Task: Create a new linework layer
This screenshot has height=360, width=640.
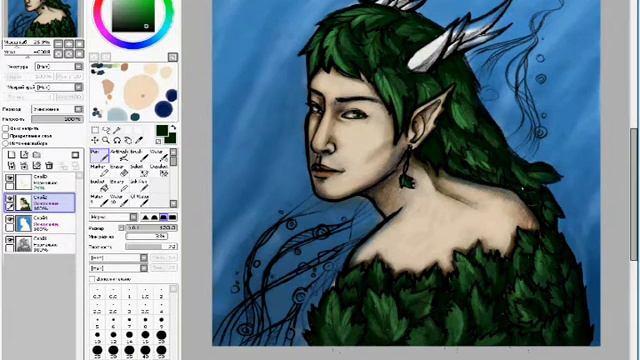Action: (24, 155)
